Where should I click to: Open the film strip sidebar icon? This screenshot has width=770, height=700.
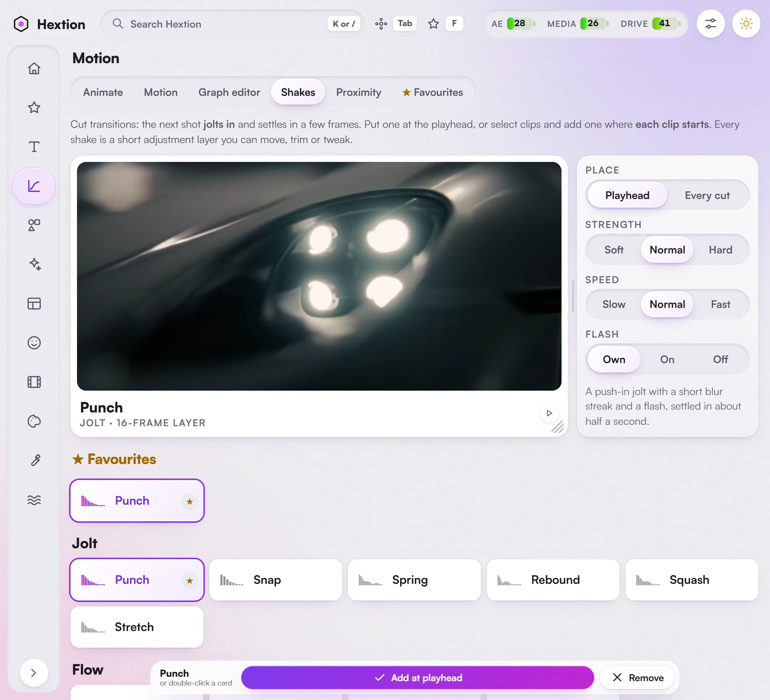[34, 382]
